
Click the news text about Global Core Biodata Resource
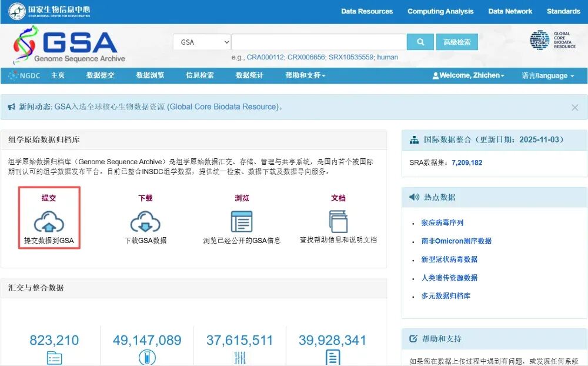[168, 107]
